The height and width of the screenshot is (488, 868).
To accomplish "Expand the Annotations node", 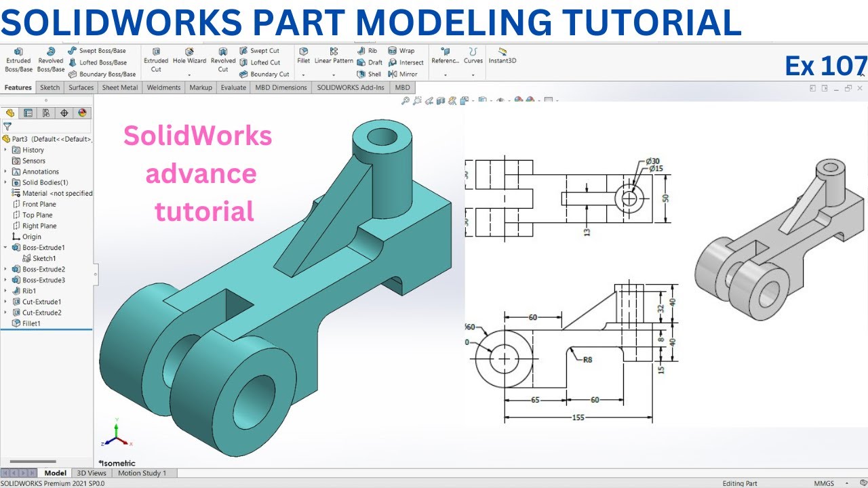I will (x=6, y=171).
